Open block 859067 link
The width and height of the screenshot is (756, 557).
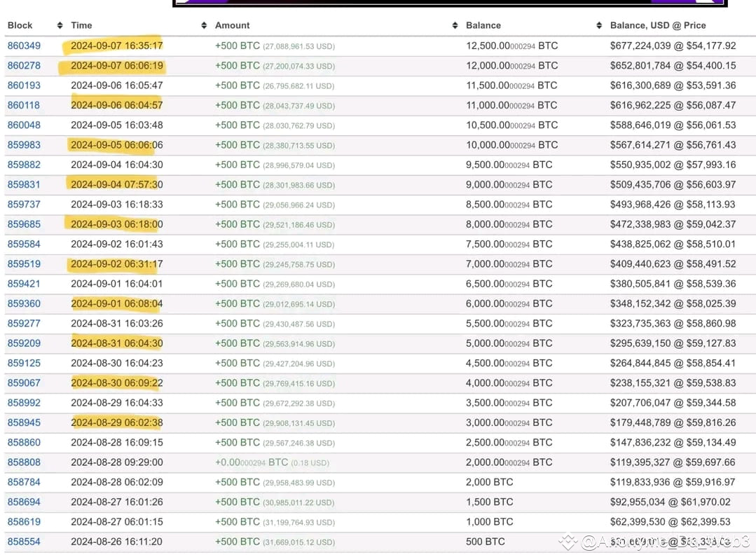[24, 383]
